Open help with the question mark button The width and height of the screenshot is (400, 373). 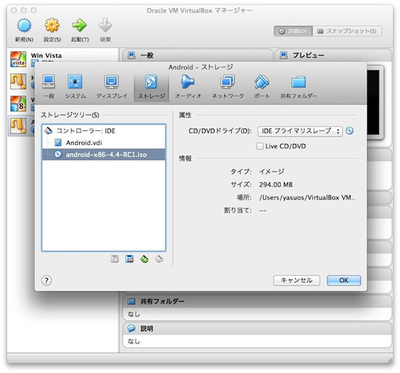pyautogui.click(x=47, y=280)
